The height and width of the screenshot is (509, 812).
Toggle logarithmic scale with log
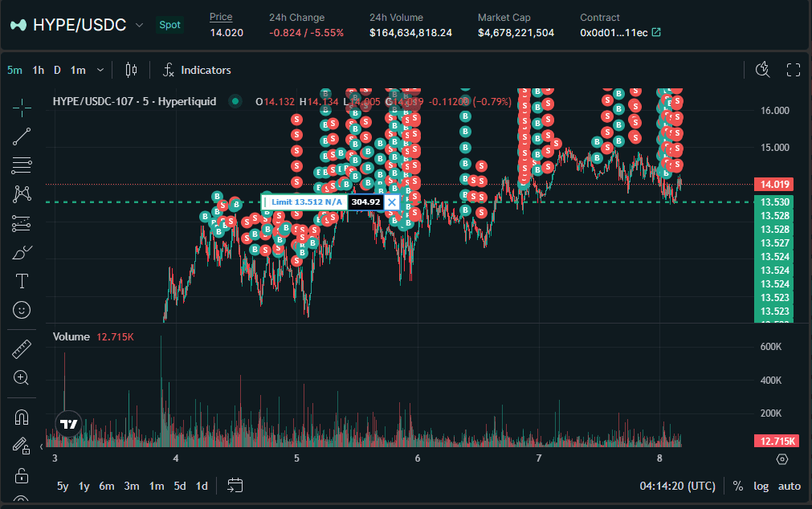click(x=761, y=486)
